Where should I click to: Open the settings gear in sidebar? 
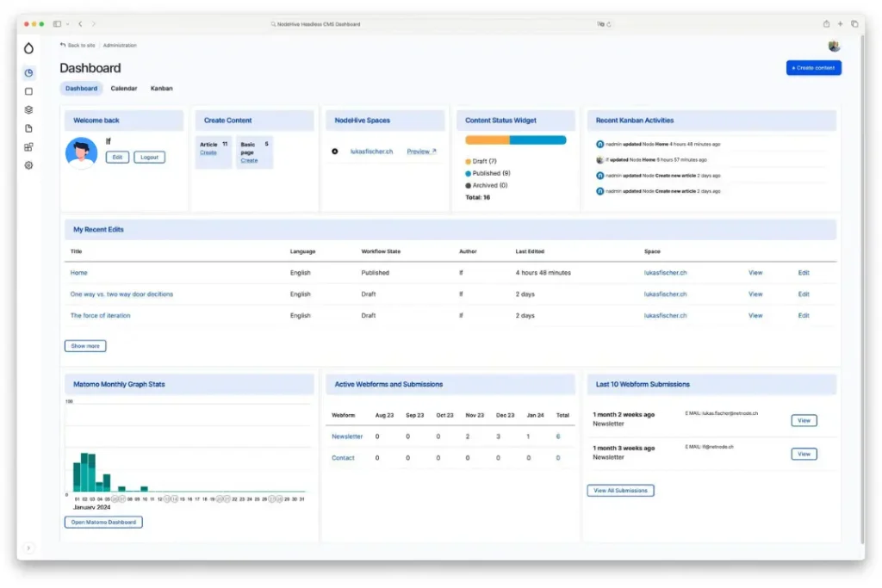[x=28, y=165]
